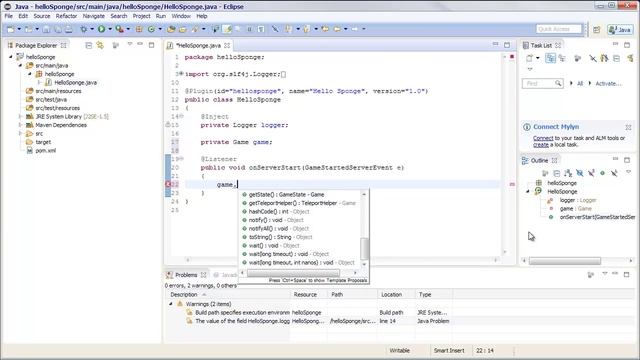Click Collapse All icon in Outline toolbar
The image size is (640, 360).
[557, 173]
